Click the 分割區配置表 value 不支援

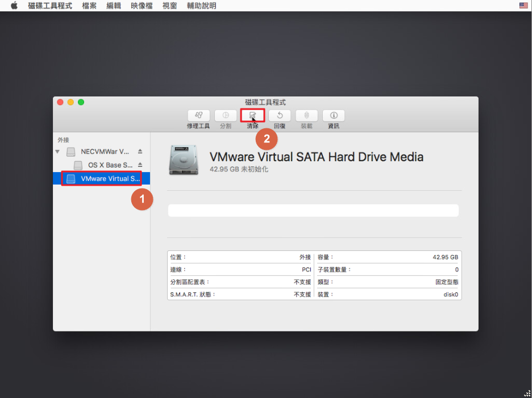click(302, 282)
